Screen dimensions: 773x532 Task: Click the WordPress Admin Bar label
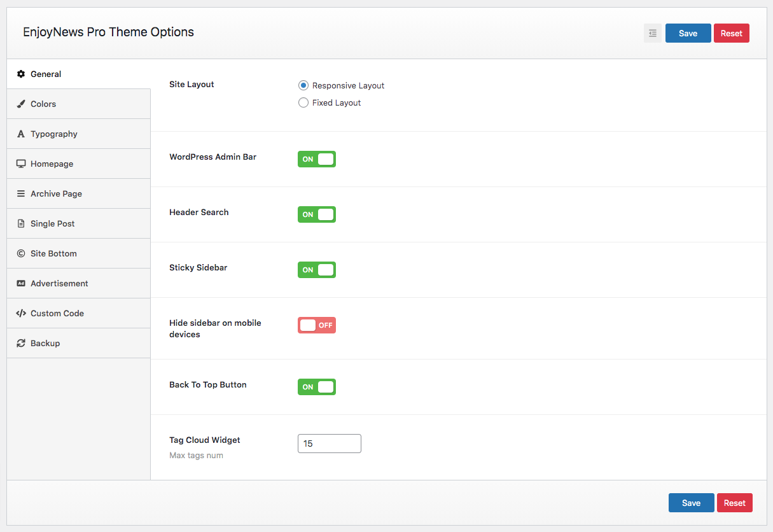tap(213, 157)
